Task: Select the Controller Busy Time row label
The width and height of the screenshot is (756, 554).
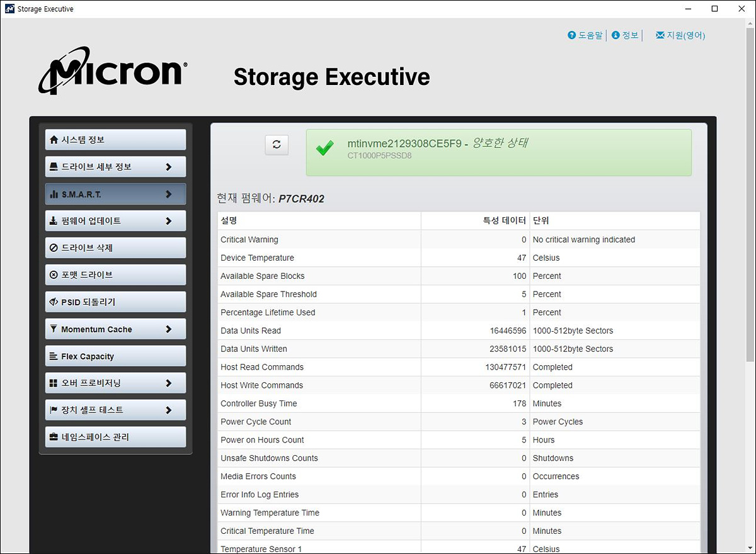Action: (258, 404)
